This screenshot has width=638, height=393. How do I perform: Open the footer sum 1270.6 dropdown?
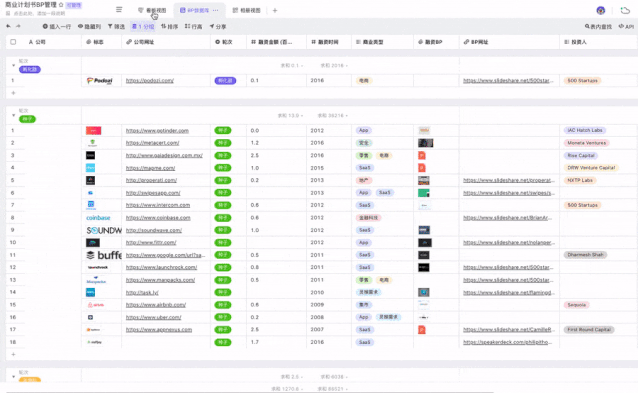tap(287, 389)
